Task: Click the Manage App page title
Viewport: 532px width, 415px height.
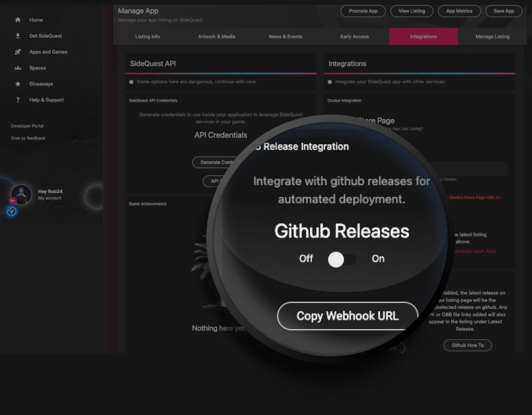Action: (138, 11)
